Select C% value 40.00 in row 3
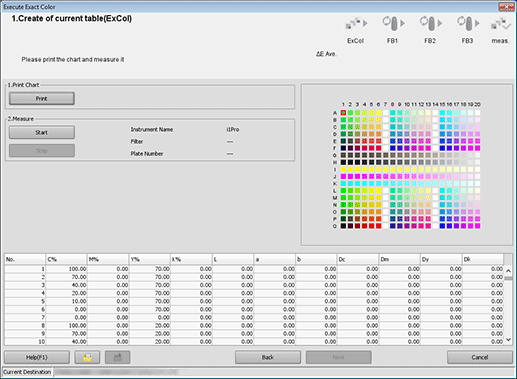Viewport: 517px width, 379px height. (x=66, y=285)
